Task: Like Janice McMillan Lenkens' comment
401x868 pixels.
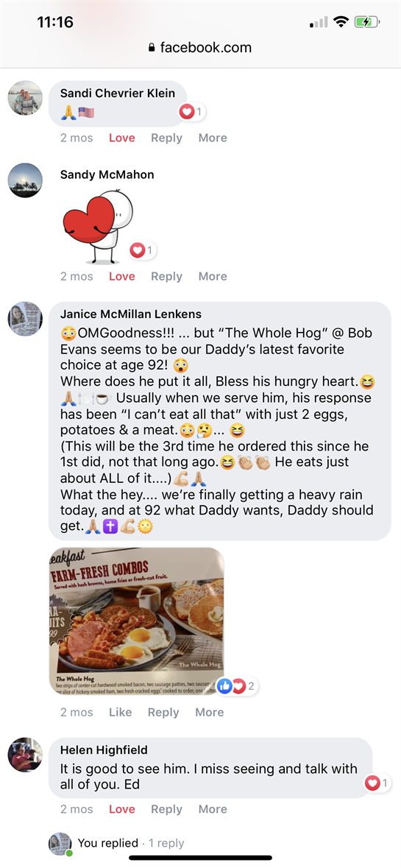Action: (120, 713)
